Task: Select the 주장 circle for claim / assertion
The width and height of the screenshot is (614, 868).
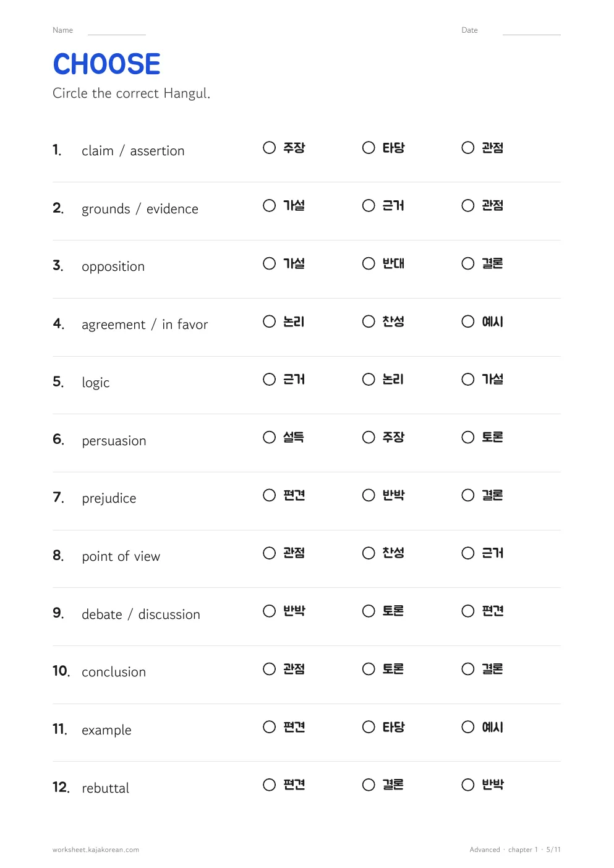Action: (269, 148)
